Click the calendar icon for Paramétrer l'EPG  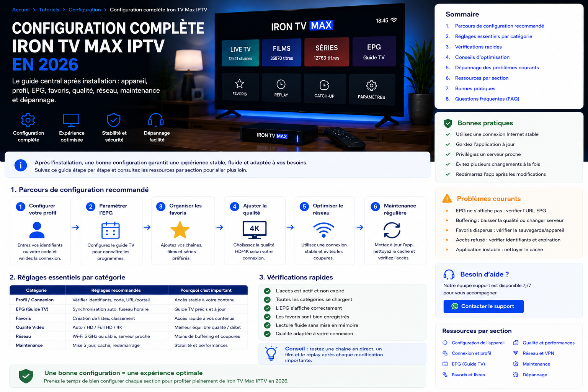(x=111, y=230)
